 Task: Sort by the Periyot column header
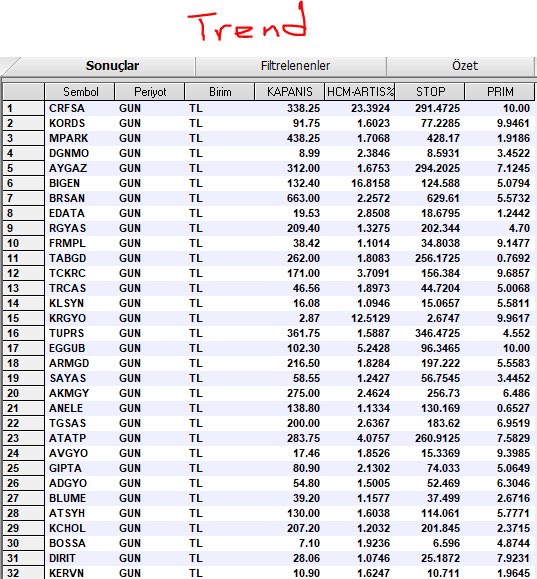tap(150, 92)
